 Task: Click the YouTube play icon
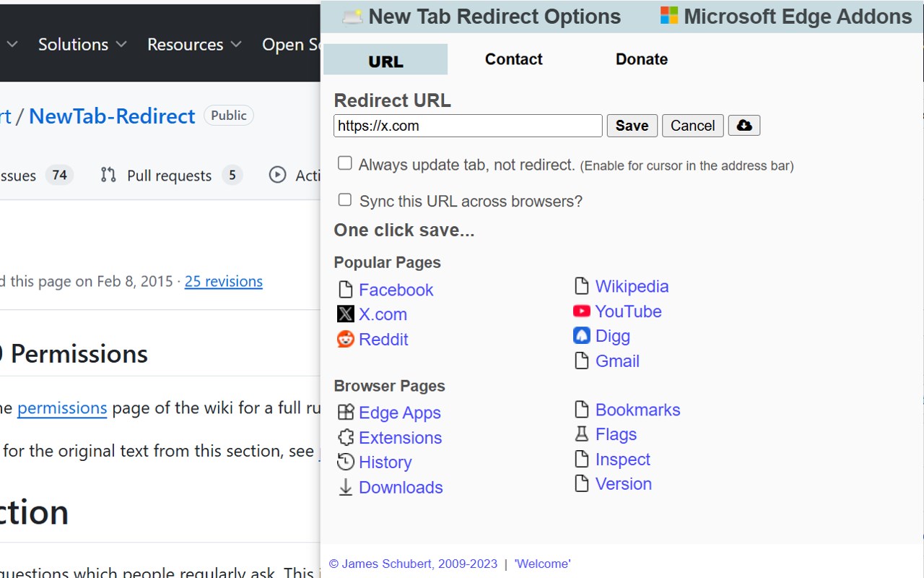tap(582, 311)
